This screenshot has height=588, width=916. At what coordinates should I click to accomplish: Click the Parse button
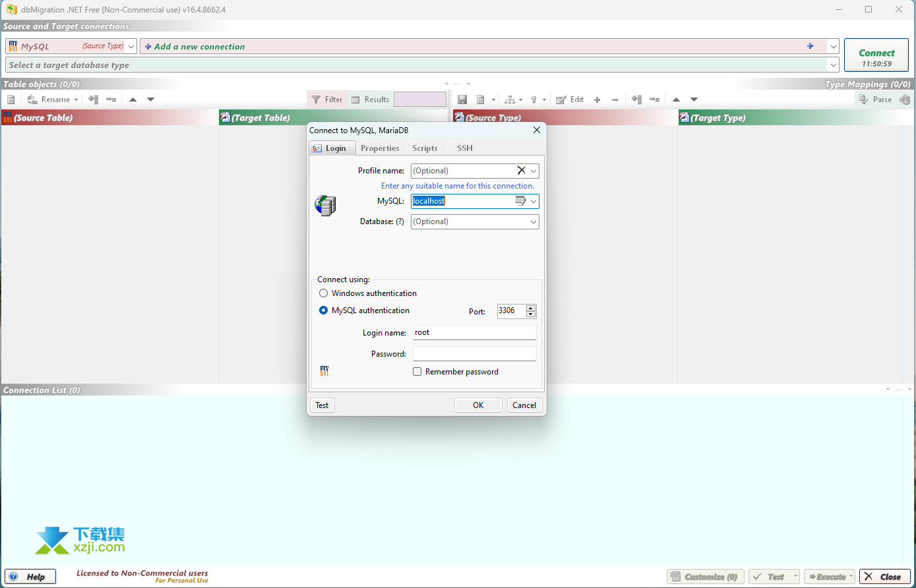875,100
